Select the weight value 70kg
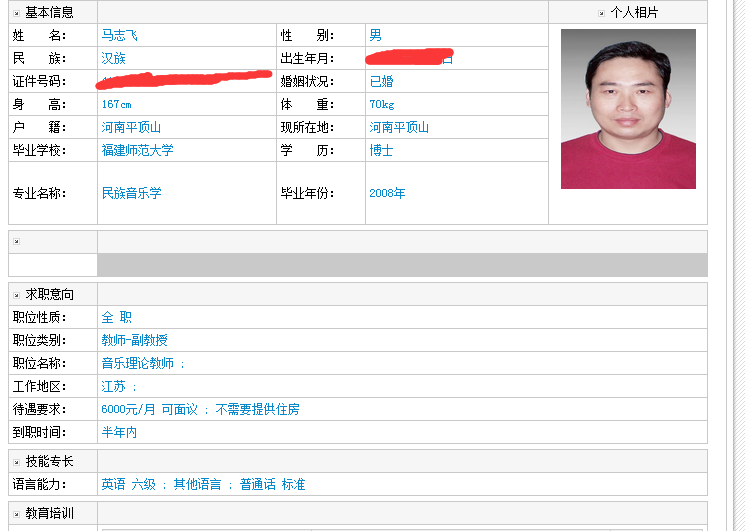The width and height of the screenshot is (745, 531). [382, 104]
